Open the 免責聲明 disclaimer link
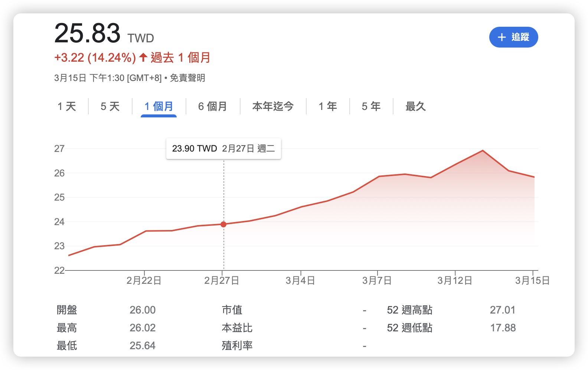This screenshot has height=370, width=588. [187, 78]
